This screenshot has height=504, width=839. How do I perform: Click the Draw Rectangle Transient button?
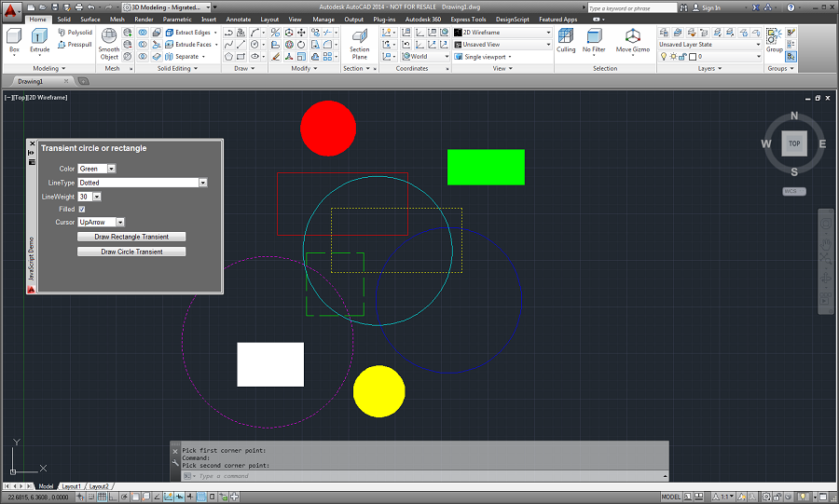click(131, 237)
